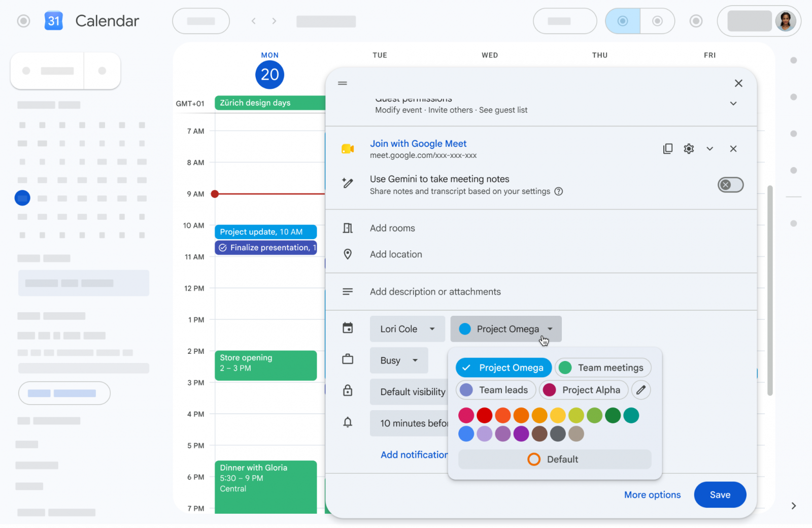Copy the Google Meet link

[x=668, y=149]
